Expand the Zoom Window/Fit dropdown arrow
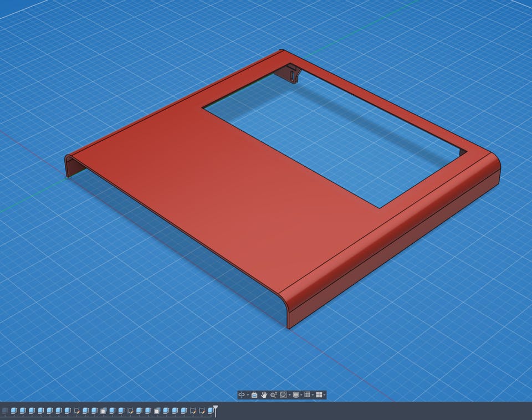 [x=290, y=395]
